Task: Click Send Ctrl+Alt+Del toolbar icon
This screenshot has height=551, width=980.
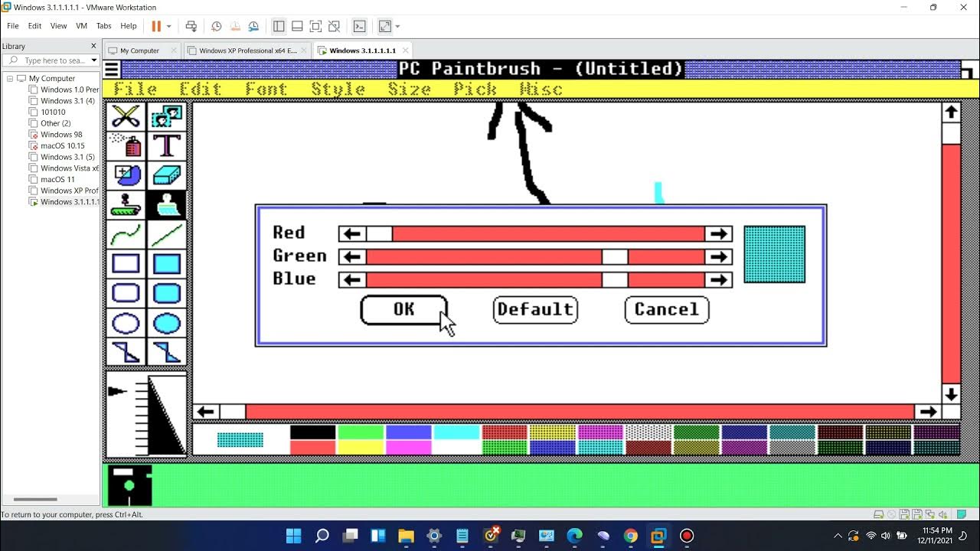Action: click(x=191, y=26)
